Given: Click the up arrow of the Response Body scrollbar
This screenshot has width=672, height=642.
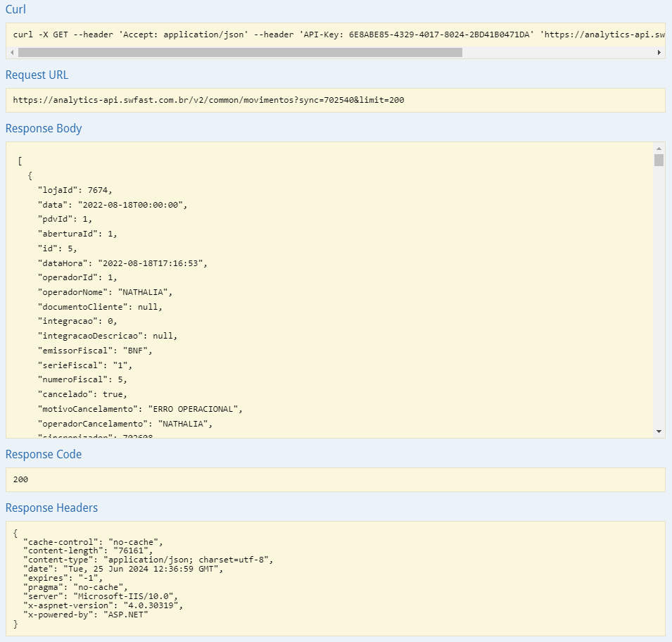Looking at the screenshot, I should [x=659, y=149].
